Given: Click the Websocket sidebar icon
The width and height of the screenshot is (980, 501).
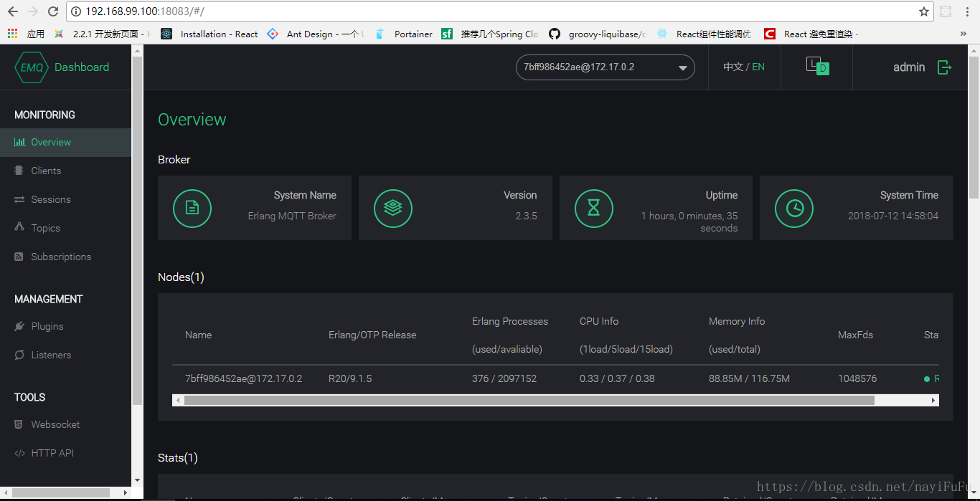Looking at the screenshot, I should click(x=19, y=424).
